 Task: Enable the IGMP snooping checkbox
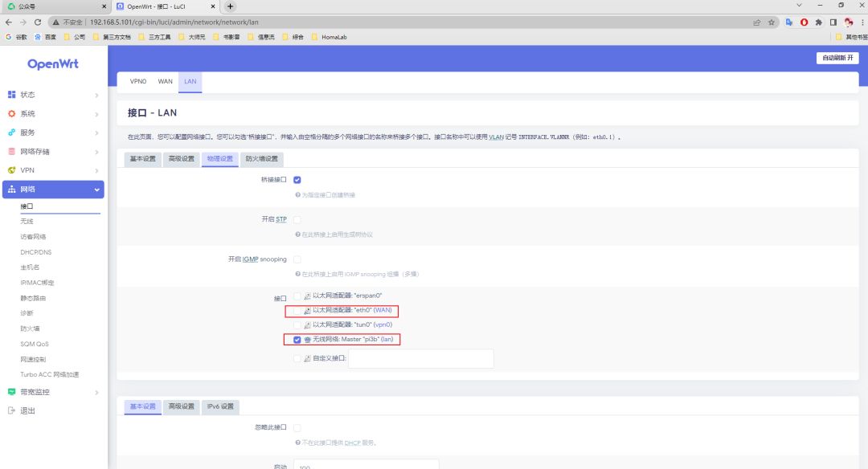[x=297, y=259]
